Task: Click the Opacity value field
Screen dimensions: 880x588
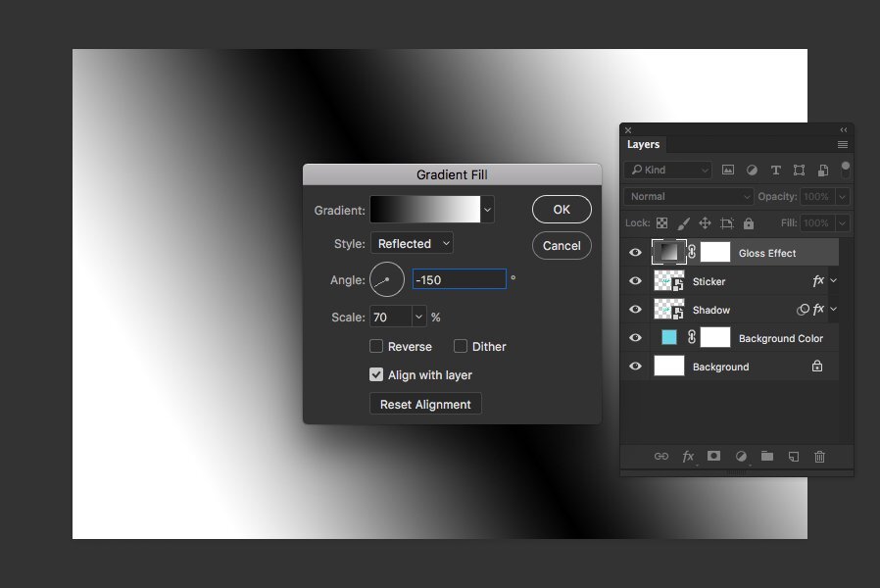Action: (817, 196)
